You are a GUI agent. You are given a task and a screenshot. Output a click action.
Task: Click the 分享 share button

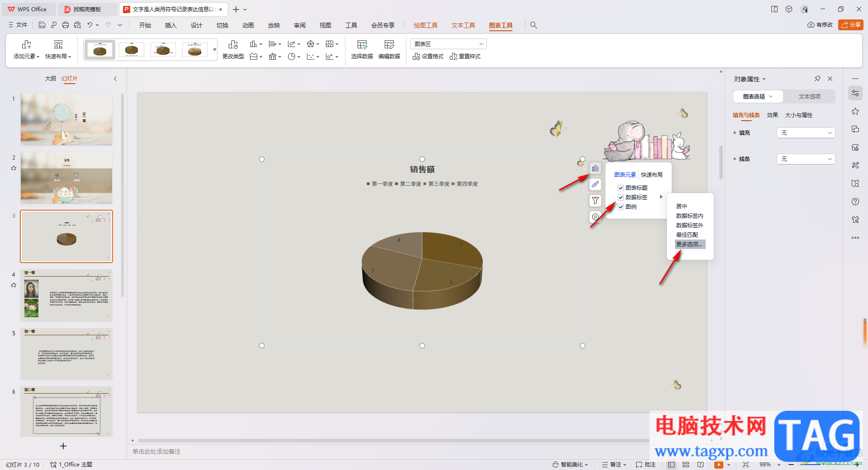(x=851, y=25)
